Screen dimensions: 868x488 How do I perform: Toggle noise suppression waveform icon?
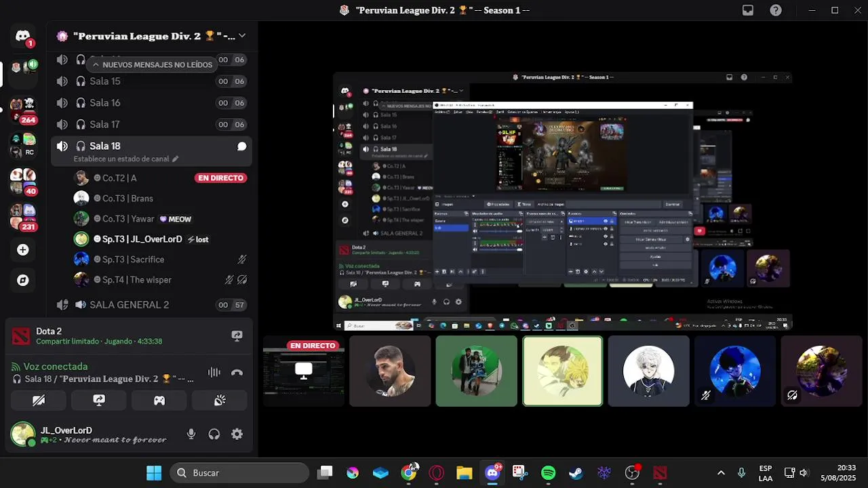[x=214, y=372]
